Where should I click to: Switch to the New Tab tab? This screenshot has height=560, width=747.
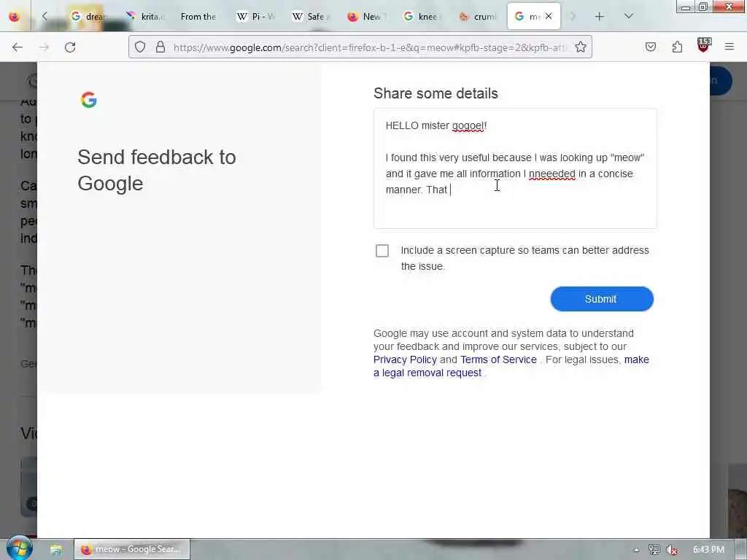click(x=366, y=17)
